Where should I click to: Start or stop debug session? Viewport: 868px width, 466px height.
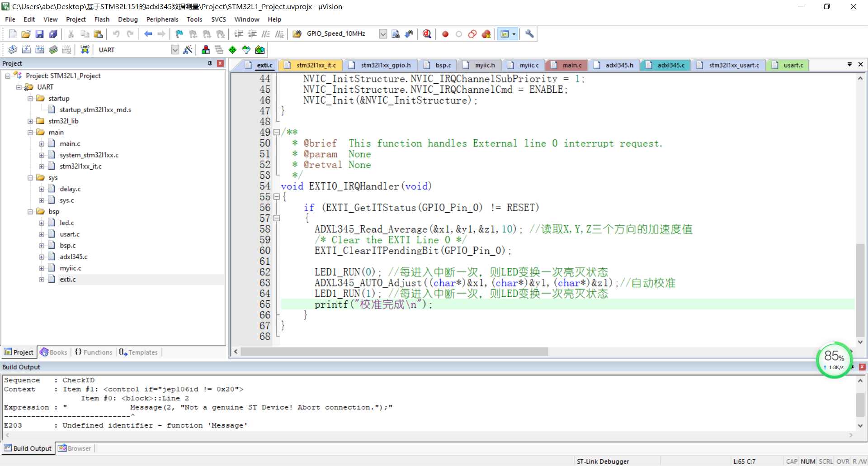click(x=427, y=34)
